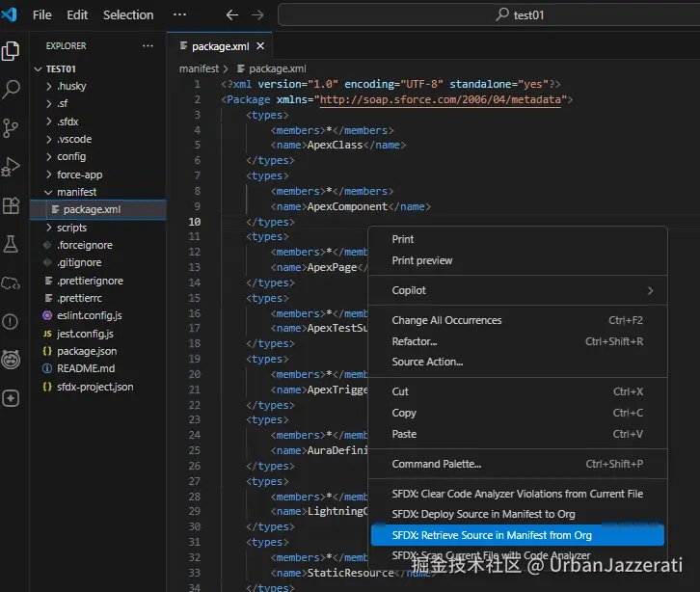Open the Source Control view
This screenshot has height=592, width=700.
(12, 128)
